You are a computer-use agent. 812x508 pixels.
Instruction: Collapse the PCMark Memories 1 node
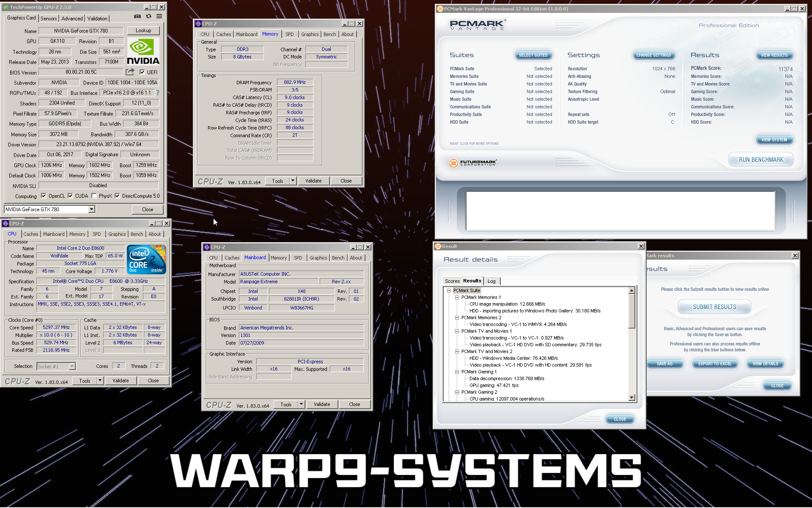coord(457,297)
